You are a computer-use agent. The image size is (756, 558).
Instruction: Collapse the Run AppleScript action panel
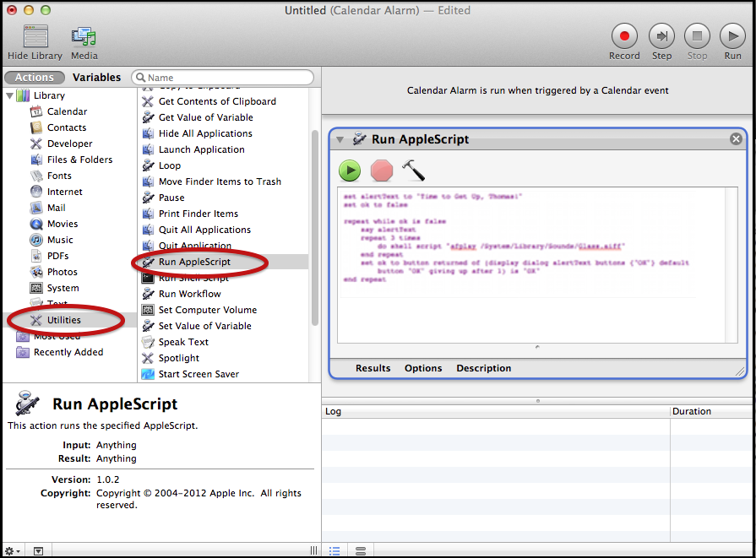340,140
